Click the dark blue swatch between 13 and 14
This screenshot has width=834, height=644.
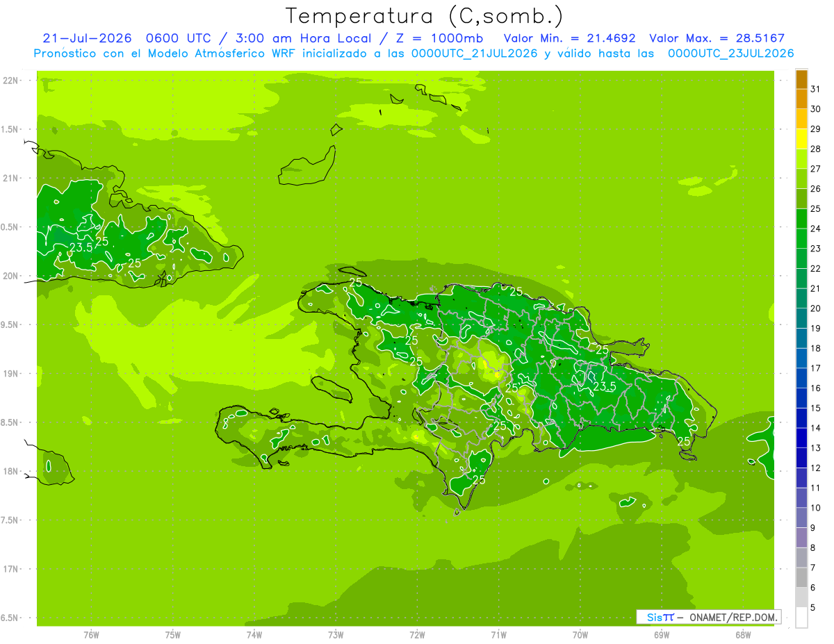coord(801,438)
